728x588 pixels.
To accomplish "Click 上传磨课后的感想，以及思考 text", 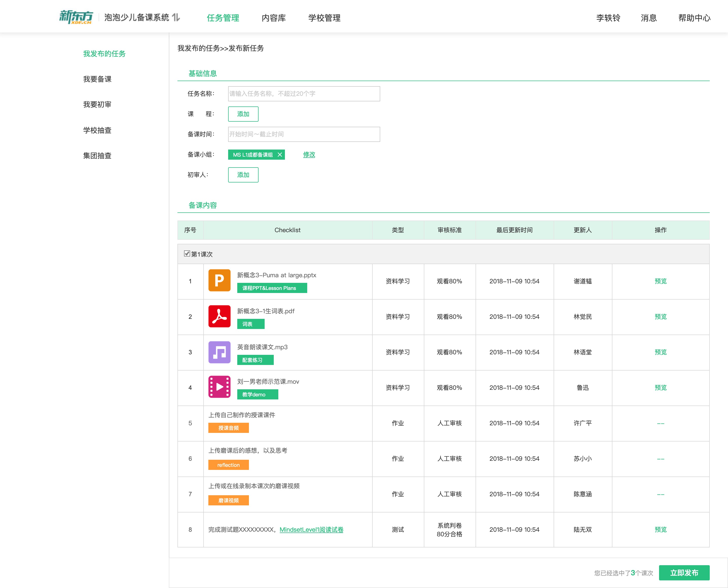I will click(248, 450).
